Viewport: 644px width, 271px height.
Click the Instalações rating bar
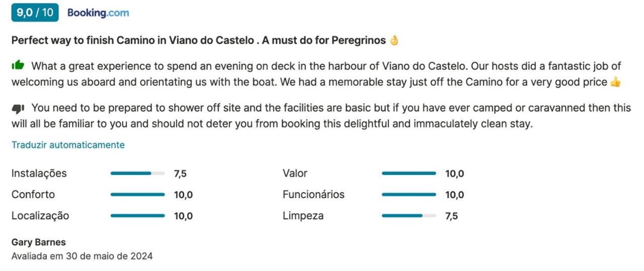[x=137, y=173]
